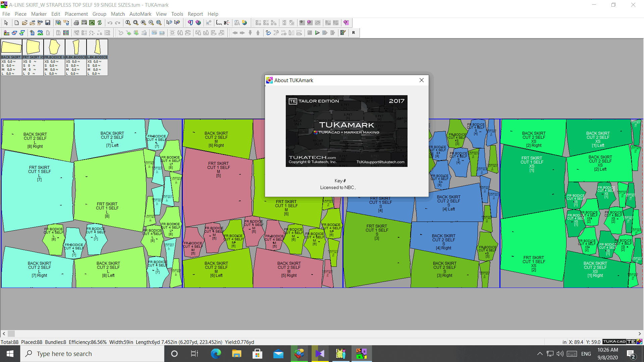
Task: Open the AutoMark menu
Action: coord(140,14)
